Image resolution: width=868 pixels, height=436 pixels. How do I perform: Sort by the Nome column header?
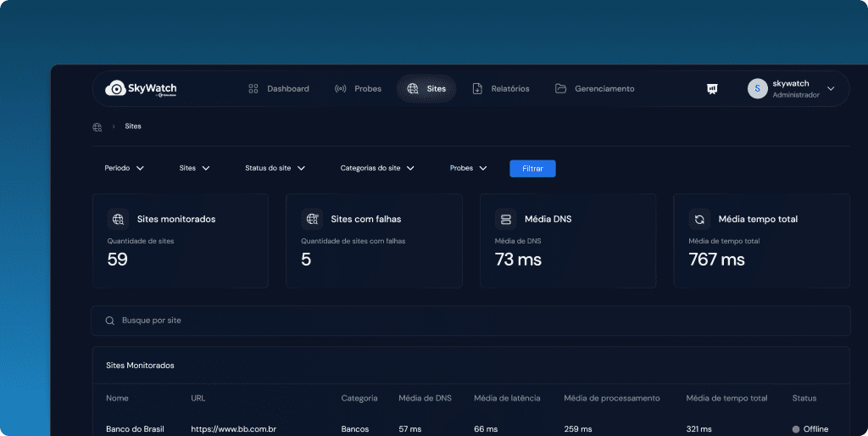click(x=117, y=398)
